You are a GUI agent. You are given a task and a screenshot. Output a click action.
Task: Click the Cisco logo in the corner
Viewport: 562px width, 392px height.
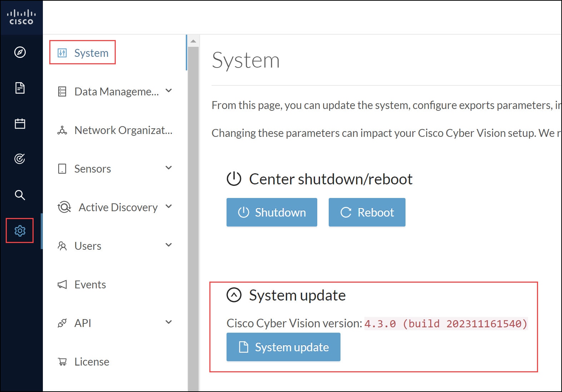(x=21, y=17)
